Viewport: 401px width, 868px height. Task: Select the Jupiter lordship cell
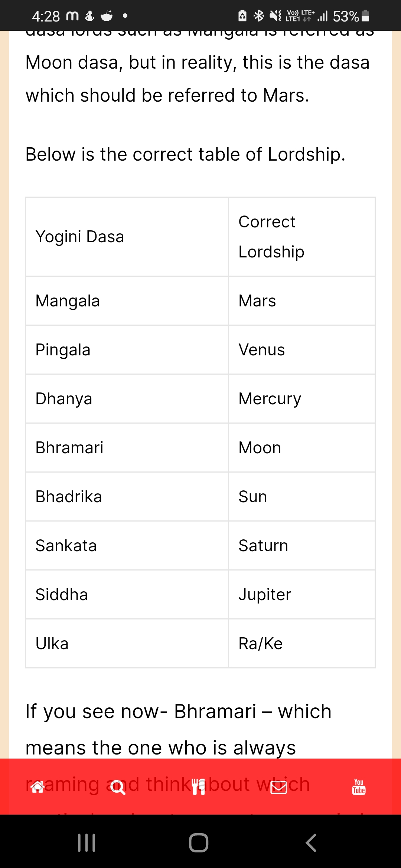301,595
